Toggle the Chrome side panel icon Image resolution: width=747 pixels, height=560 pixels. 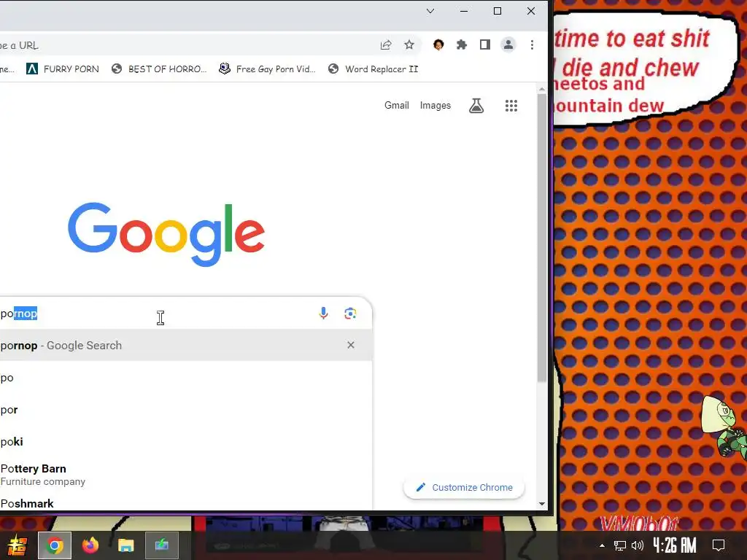click(485, 44)
